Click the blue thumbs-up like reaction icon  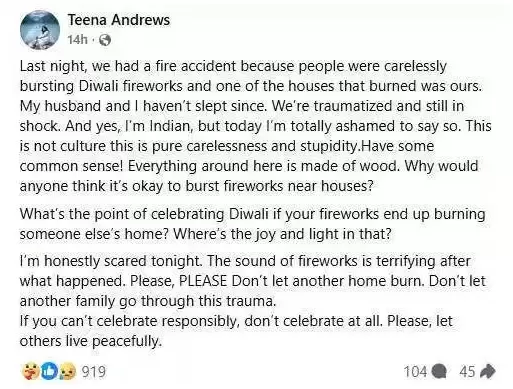(49, 372)
